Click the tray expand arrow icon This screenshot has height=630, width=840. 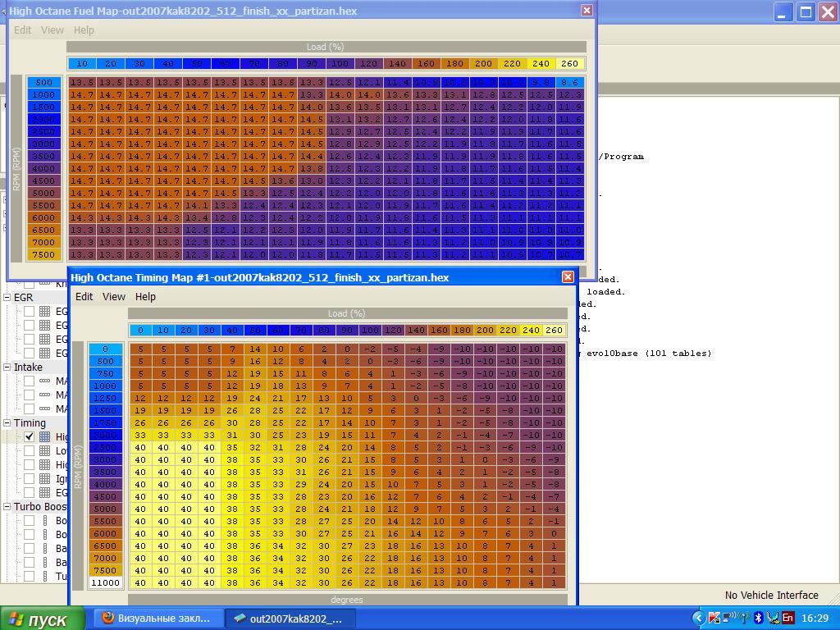[698, 618]
